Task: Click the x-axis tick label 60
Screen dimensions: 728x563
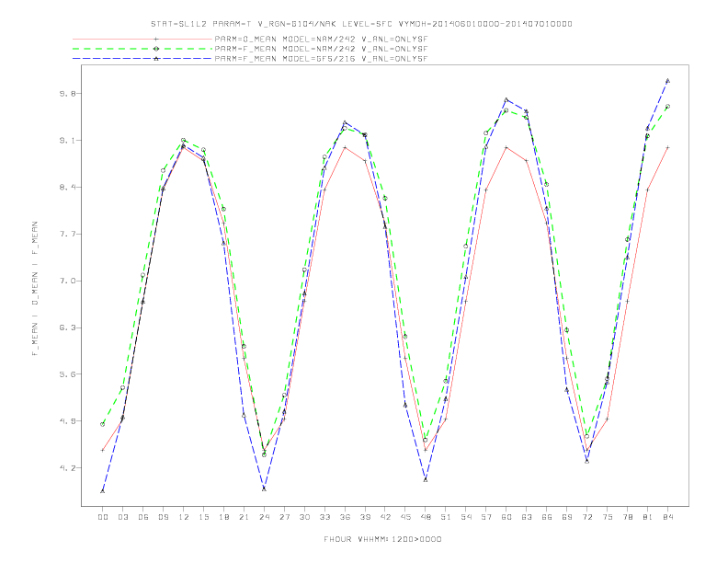Action: click(x=506, y=517)
